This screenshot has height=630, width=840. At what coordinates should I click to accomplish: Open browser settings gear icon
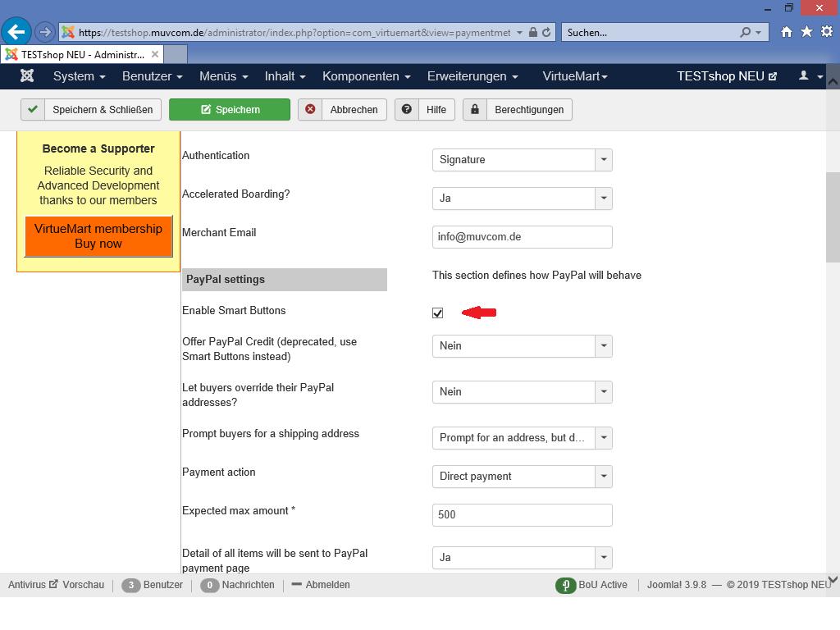(x=826, y=32)
